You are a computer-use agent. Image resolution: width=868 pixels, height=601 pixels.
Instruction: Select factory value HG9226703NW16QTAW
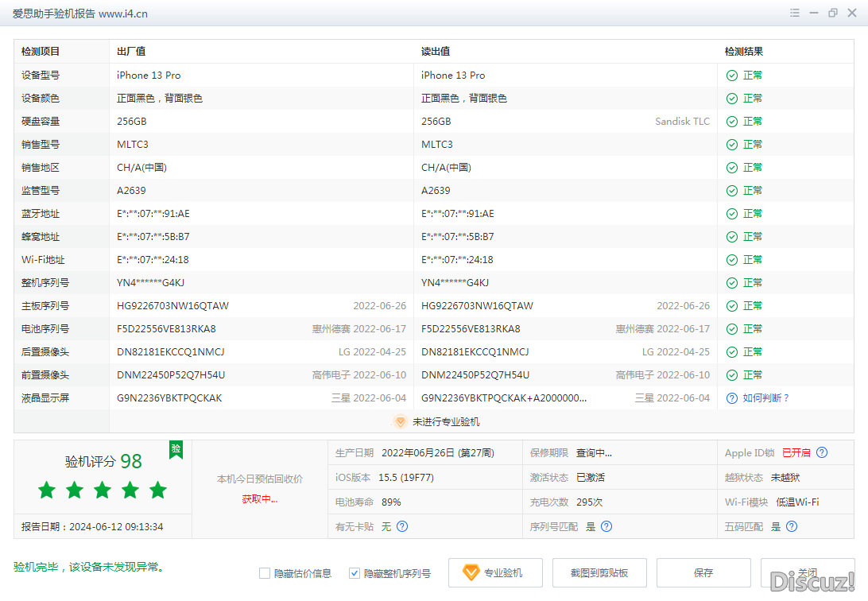[x=172, y=306]
